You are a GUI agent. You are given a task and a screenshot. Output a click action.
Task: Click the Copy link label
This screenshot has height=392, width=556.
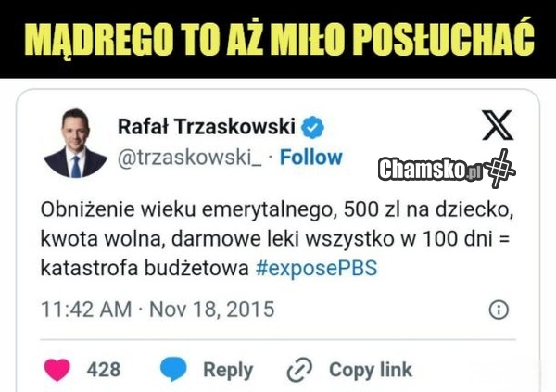(371, 370)
